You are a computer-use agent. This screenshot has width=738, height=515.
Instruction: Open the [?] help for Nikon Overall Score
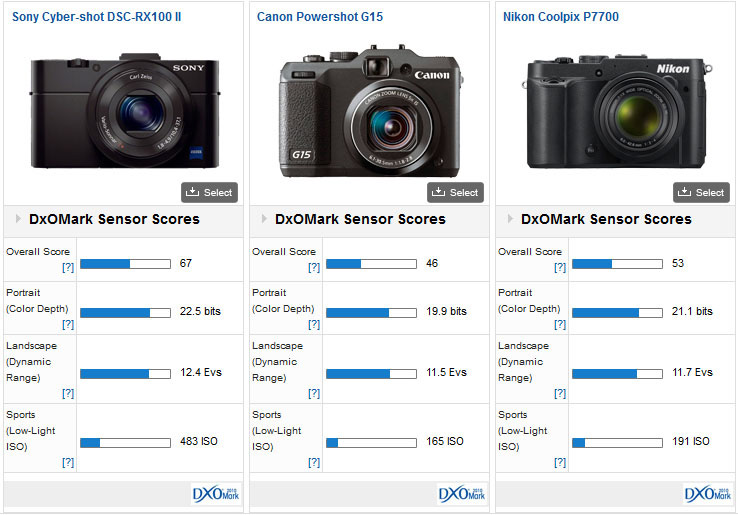click(560, 267)
